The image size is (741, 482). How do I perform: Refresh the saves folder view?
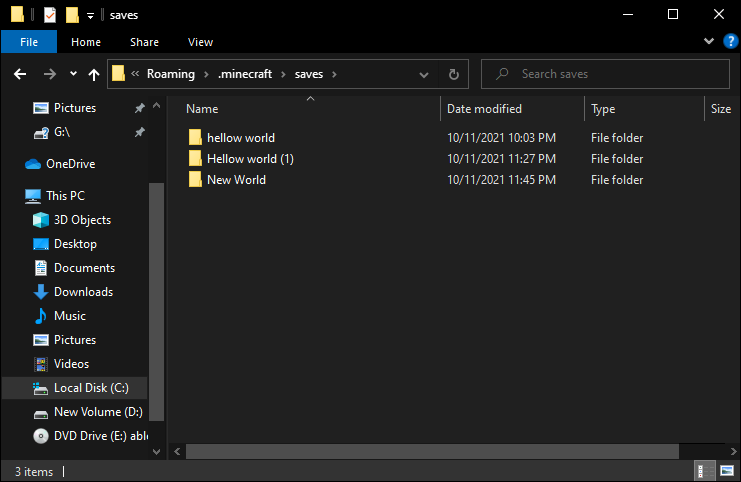(454, 74)
